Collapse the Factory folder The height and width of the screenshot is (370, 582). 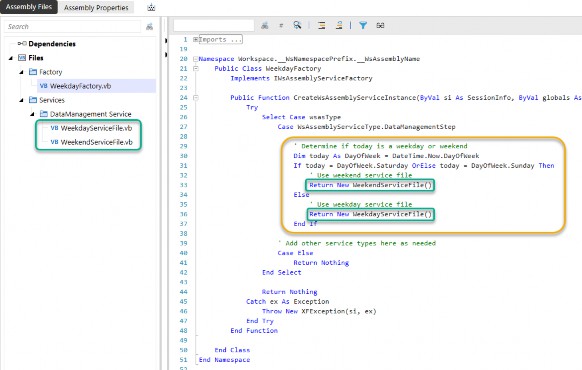click(22, 72)
